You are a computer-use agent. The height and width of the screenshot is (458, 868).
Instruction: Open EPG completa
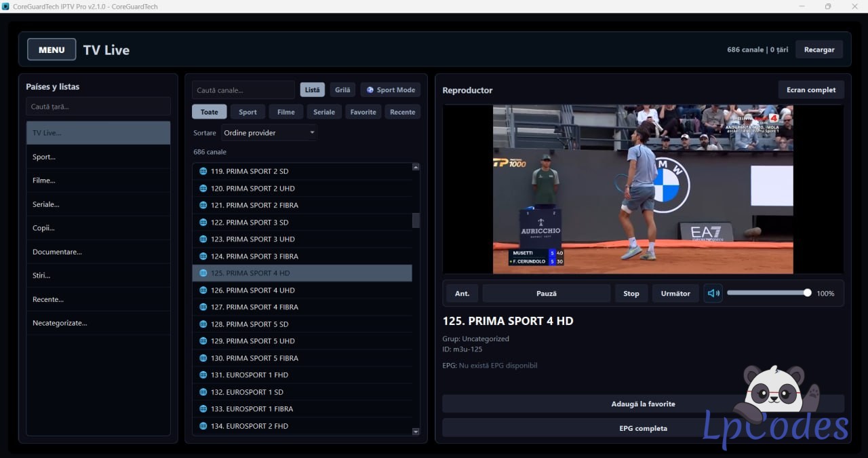(x=643, y=428)
